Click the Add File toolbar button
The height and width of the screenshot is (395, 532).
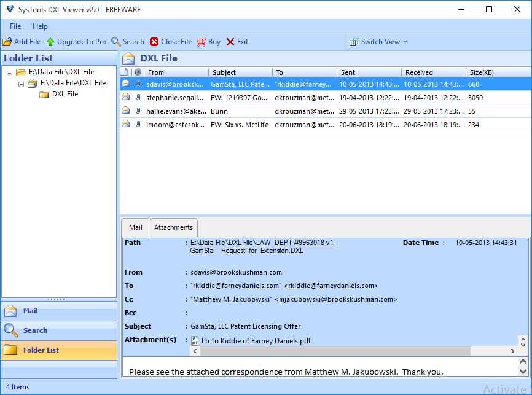[x=22, y=42]
